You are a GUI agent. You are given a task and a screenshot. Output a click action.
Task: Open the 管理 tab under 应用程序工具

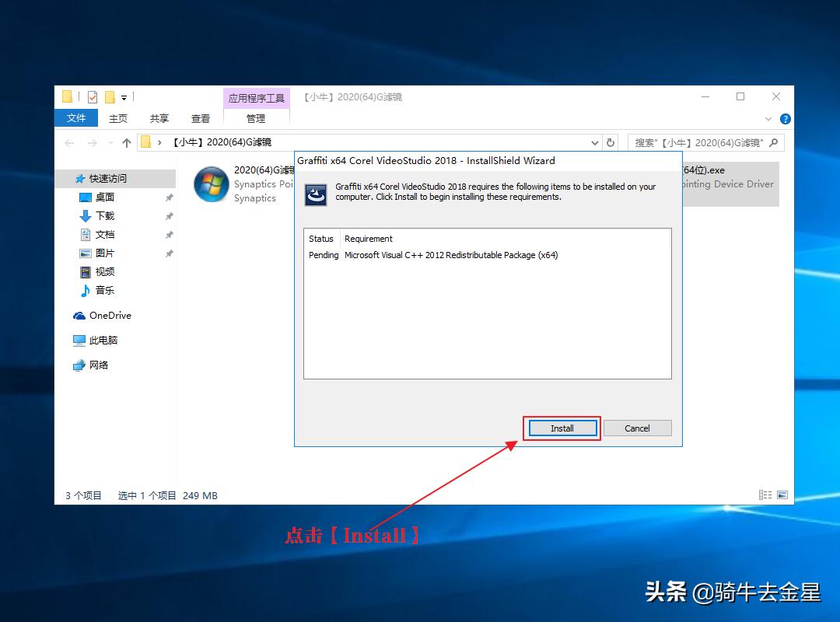256,118
